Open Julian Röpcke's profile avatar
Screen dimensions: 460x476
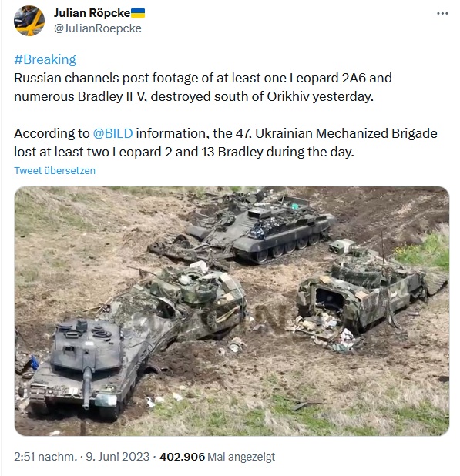29,21
